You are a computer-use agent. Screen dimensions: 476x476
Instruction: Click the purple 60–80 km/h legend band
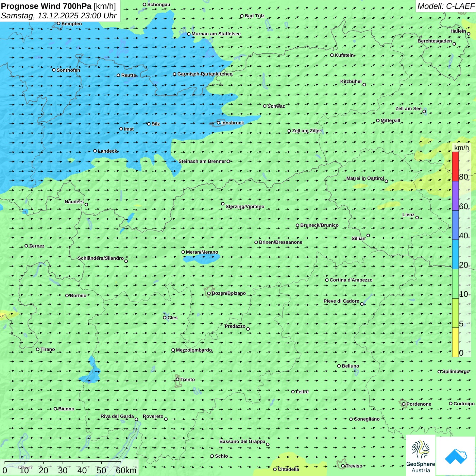(455, 196)
